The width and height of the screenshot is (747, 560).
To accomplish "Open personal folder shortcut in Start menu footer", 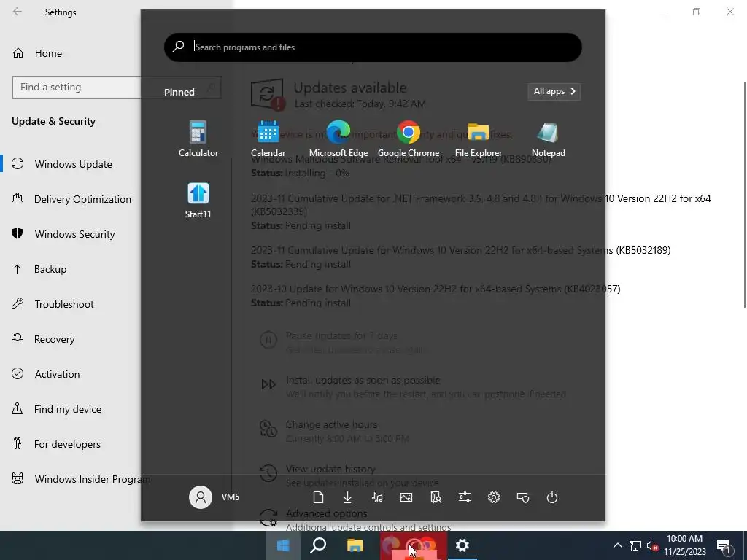I will click(436, 497).
